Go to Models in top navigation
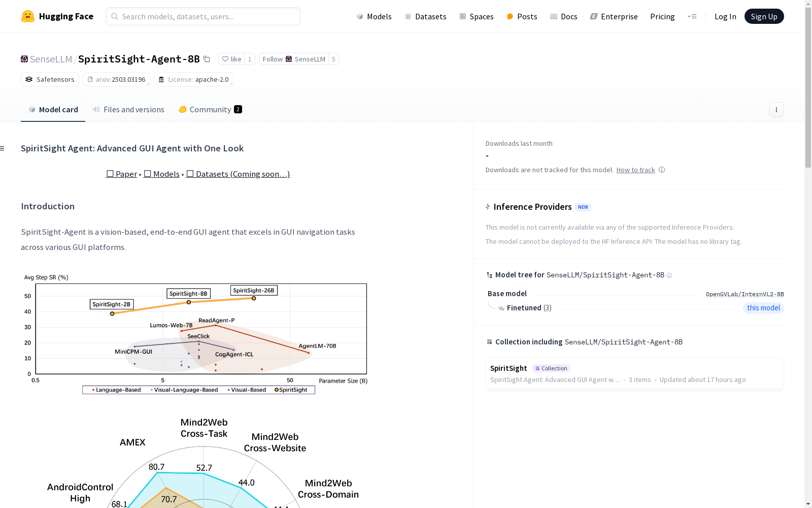 point(374,16)
